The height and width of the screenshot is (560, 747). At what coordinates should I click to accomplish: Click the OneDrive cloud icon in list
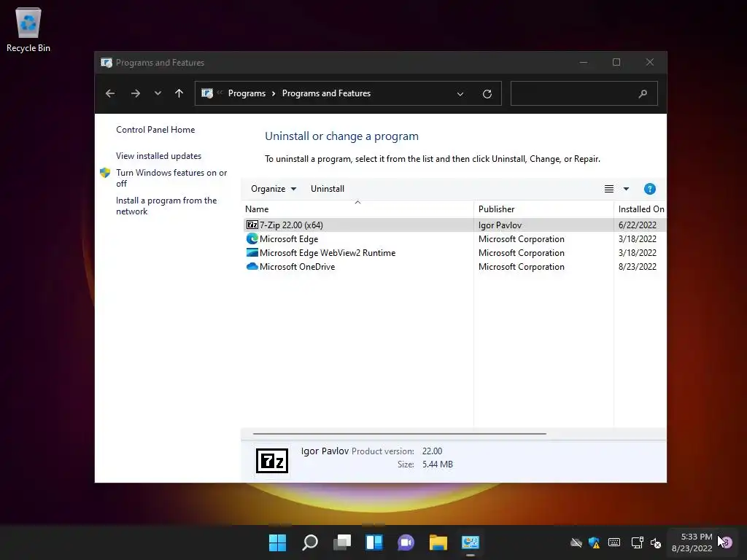click(252, 266)
